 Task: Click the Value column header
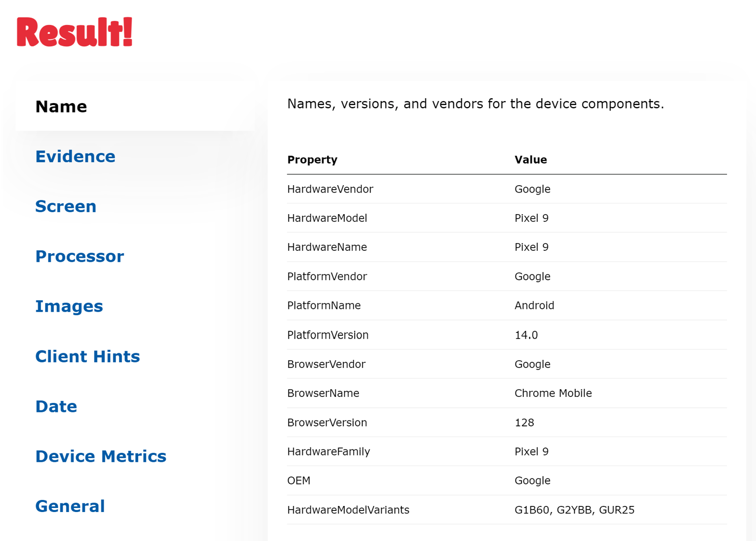click(530, 160)
